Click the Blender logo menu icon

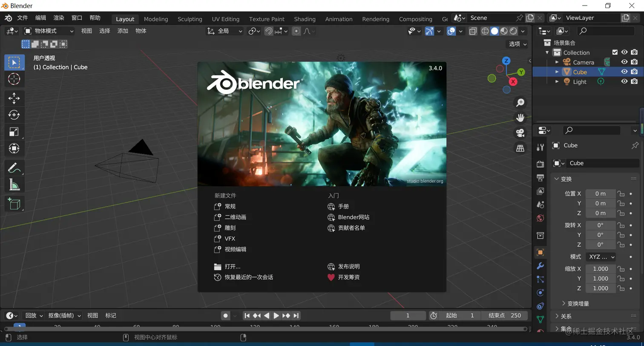[8, 18]
